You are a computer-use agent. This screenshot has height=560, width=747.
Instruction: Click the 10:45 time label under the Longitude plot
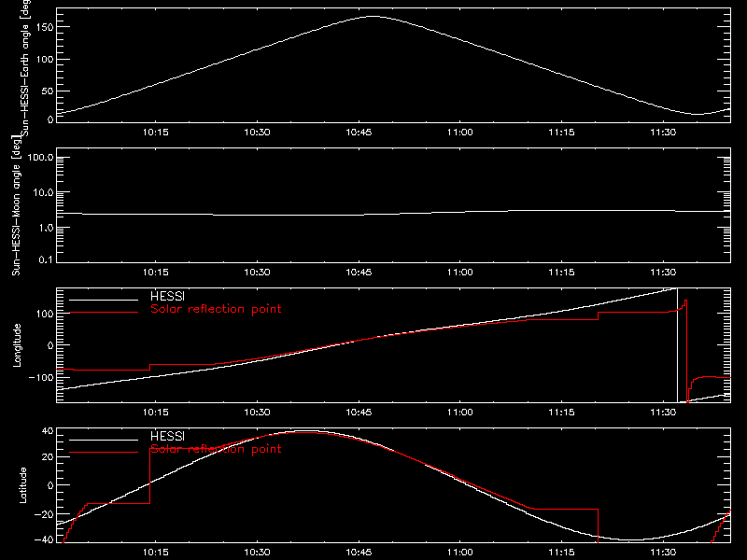(359, 412)
